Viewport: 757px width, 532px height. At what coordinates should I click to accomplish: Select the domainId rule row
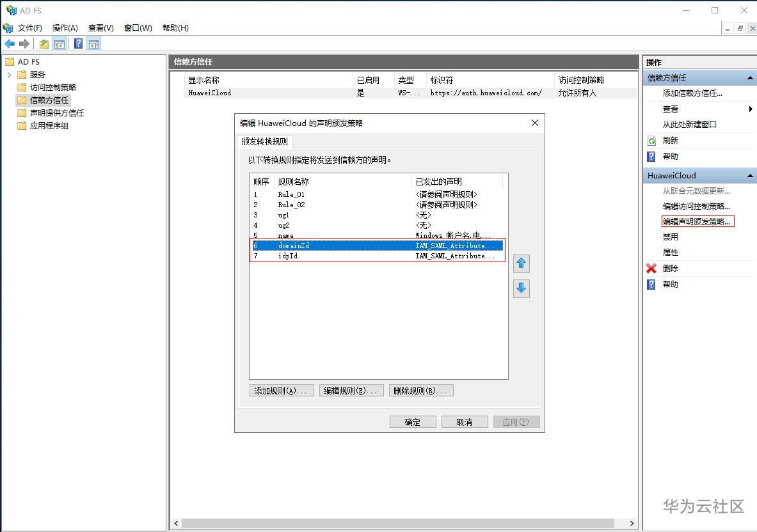378,246
